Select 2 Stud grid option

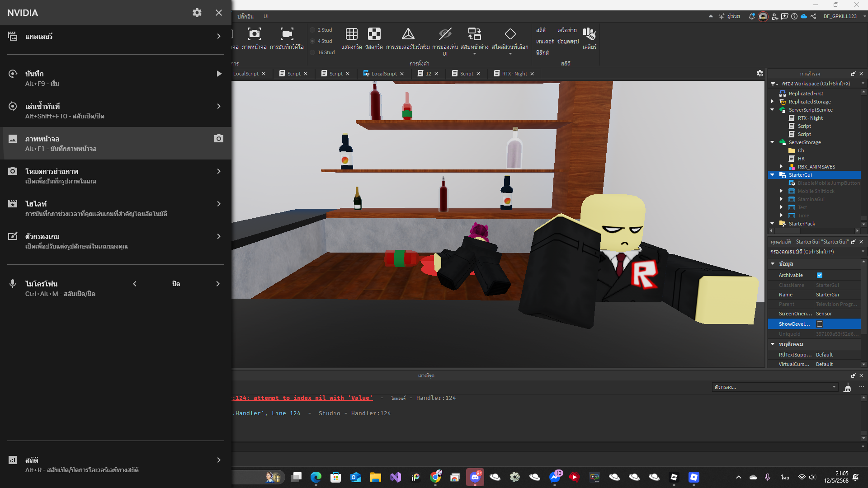pyautogui.click(x=321, y=30)
